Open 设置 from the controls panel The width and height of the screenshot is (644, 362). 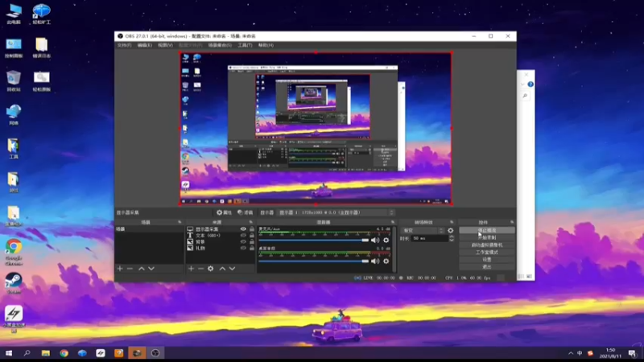click(487, 260)
